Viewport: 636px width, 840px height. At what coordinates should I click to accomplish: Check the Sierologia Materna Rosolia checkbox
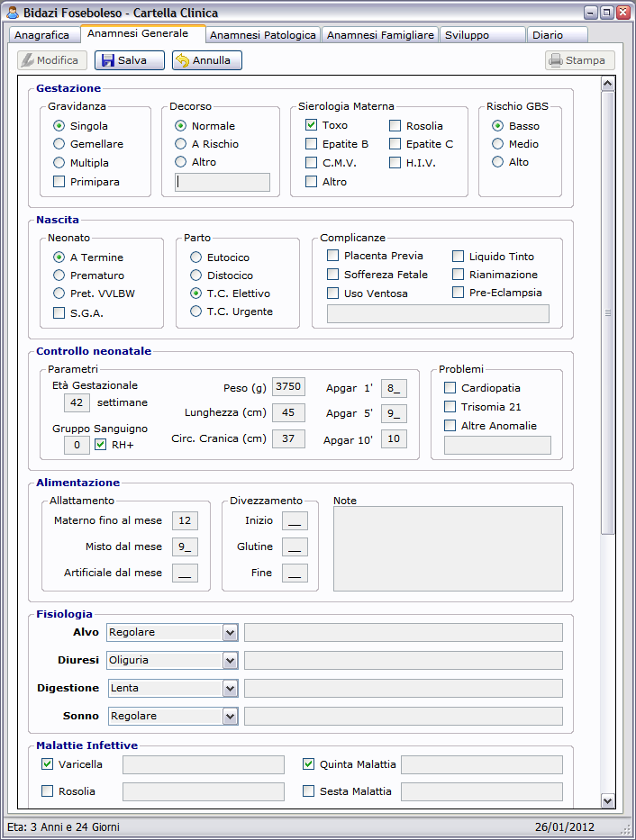click(x=395, y=125)
